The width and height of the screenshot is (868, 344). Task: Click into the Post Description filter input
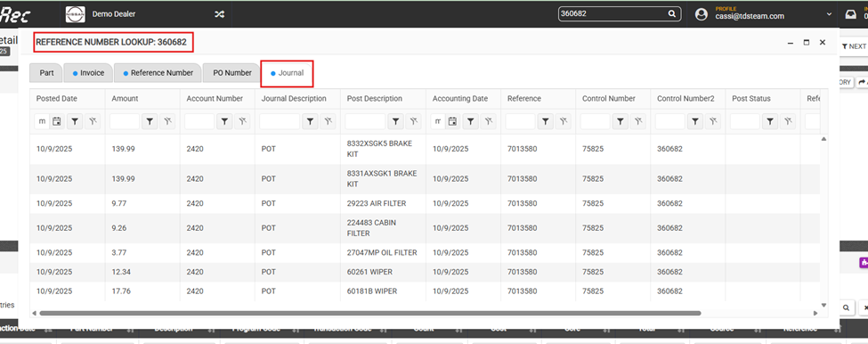[365, 121]
